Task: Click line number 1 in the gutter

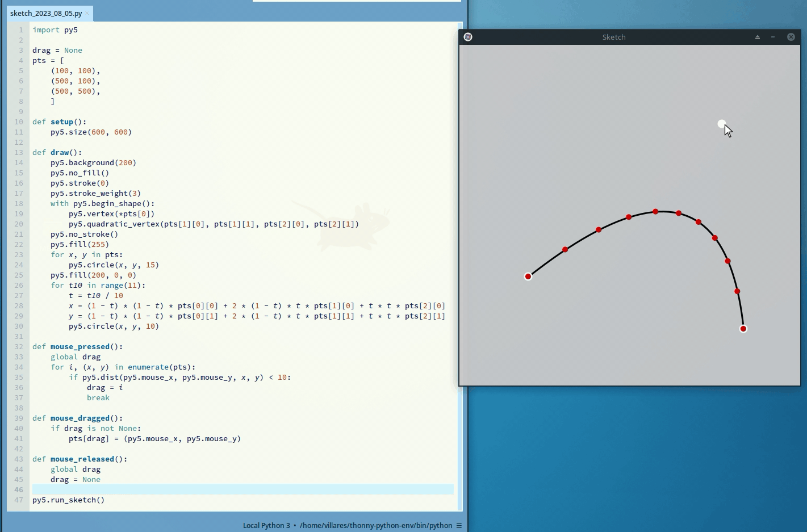Action: [20, 30]
